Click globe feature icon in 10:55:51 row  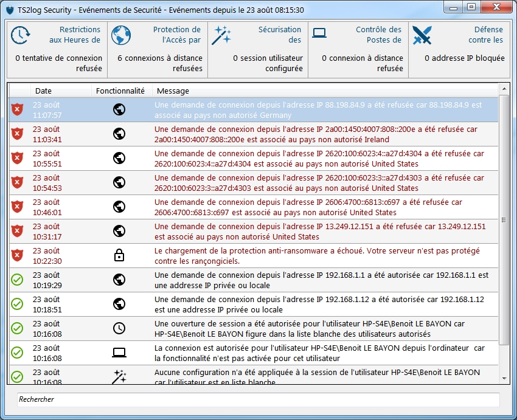click(119, 158)
